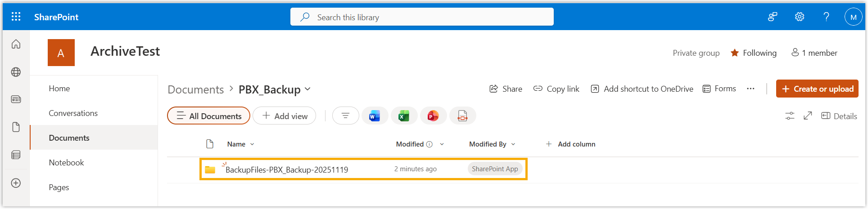Filter by Excel files
Viewport: 868px width, 209px height.
point(404,116)
